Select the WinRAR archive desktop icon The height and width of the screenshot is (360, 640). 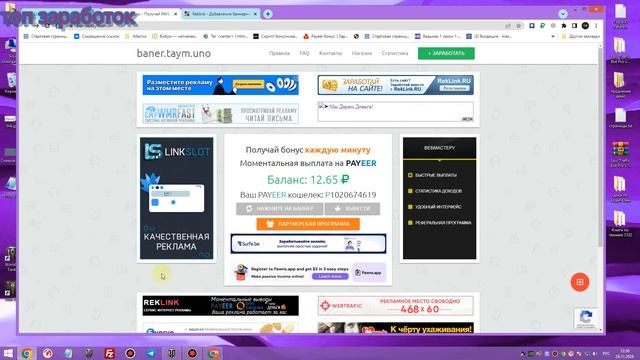coord(620,154)
